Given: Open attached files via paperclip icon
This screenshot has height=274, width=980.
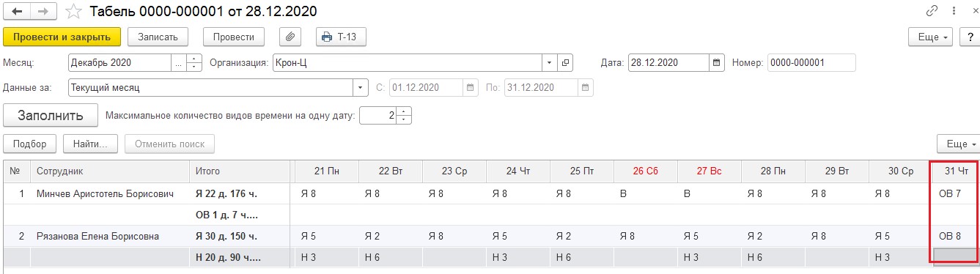Looking at the screenshot, I should [x=290, y=37].
